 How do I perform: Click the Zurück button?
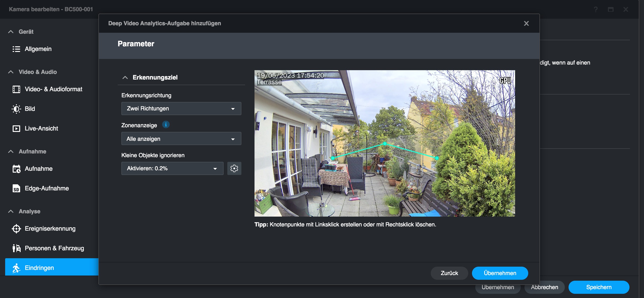pyautogui.click(x=449, y=273)
